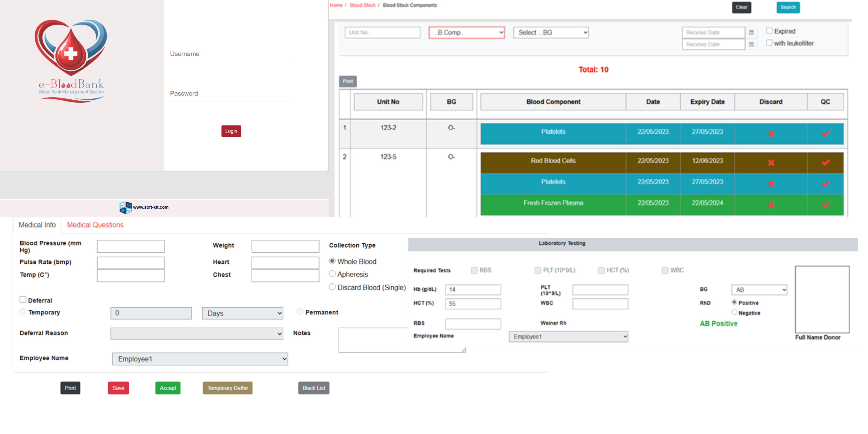The width and height of the screenshot is (868, 434).
Task: Click discard X icon for 123-2 Platelets
Action: point(771,134)
